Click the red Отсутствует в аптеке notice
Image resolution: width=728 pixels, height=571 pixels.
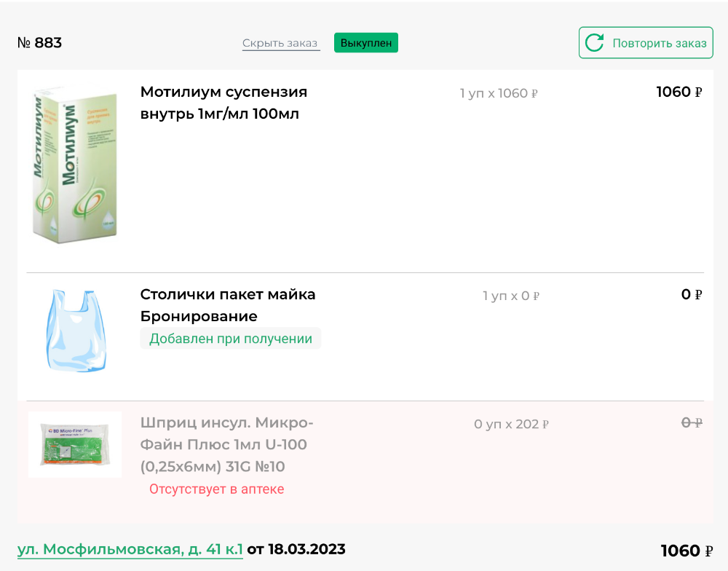click(x=216, y=489)
